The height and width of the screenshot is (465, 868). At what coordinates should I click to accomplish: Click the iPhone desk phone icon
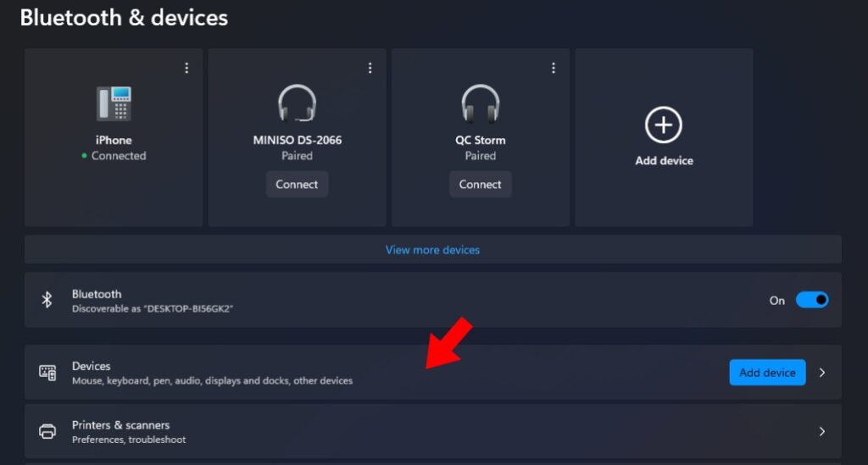114,103
